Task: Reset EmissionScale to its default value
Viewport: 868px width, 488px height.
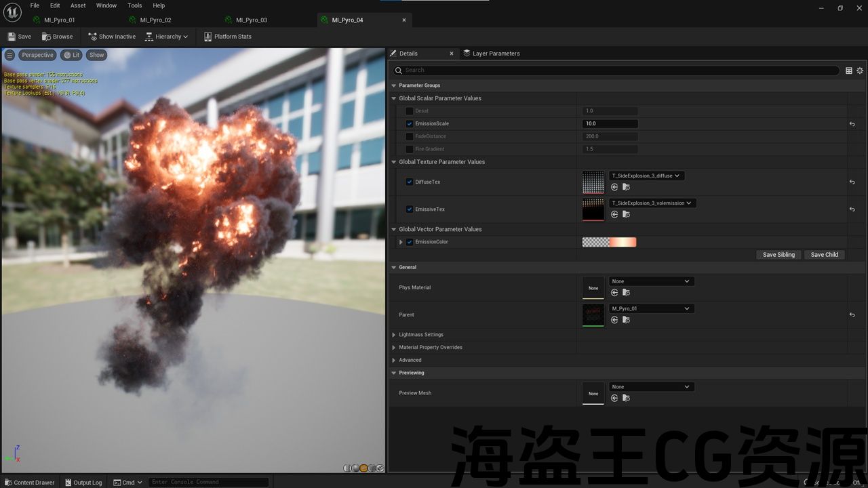Action: coord(852,124)
